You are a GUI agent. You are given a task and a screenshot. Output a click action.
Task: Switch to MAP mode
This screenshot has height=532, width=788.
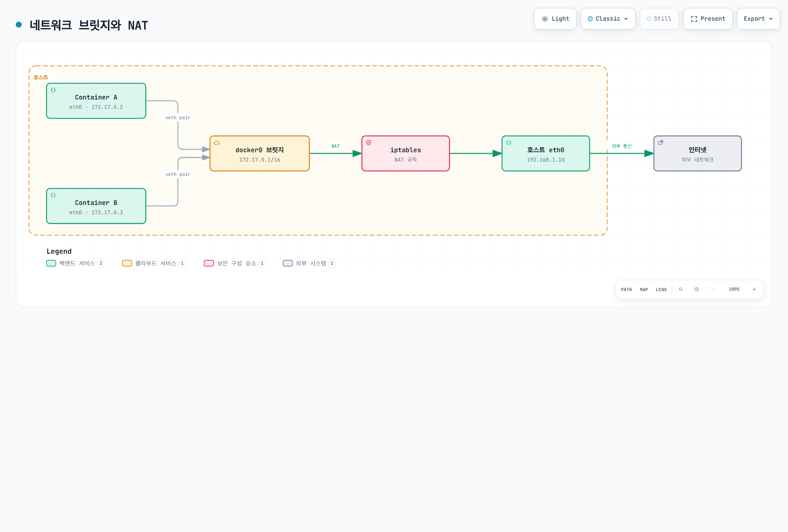644,290
